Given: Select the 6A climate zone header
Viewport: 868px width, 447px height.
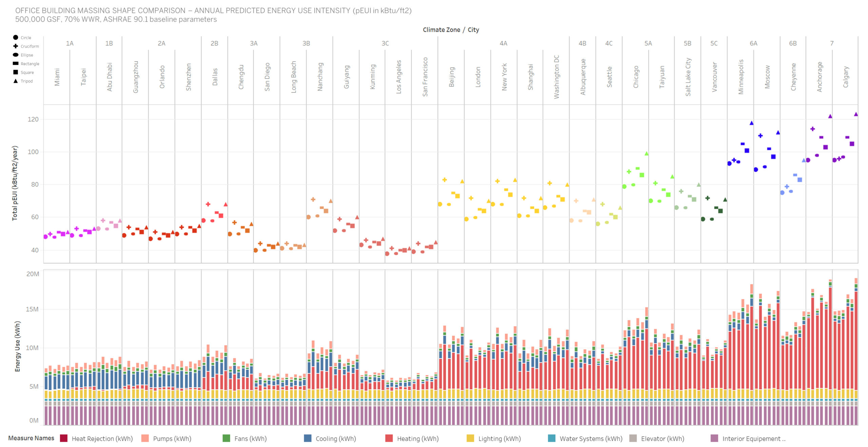Looking at the screenshot, I should tap(753, 43).
